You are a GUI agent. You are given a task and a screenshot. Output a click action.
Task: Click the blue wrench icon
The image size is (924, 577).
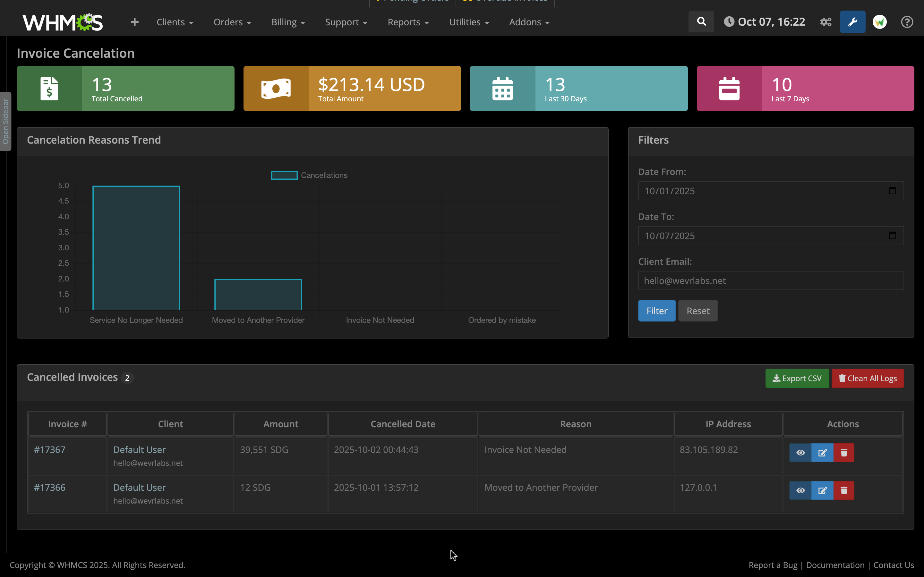[852, 22]
